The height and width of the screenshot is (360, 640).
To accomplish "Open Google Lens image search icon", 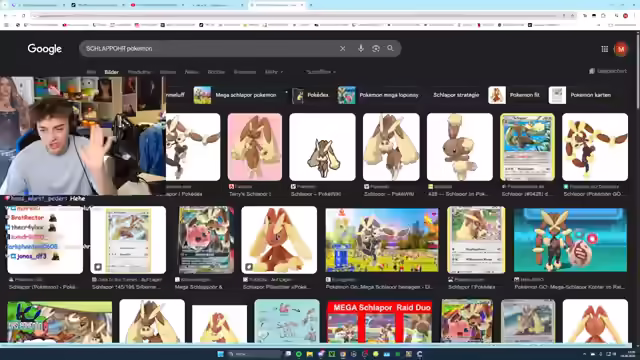I will coord(376,49).
